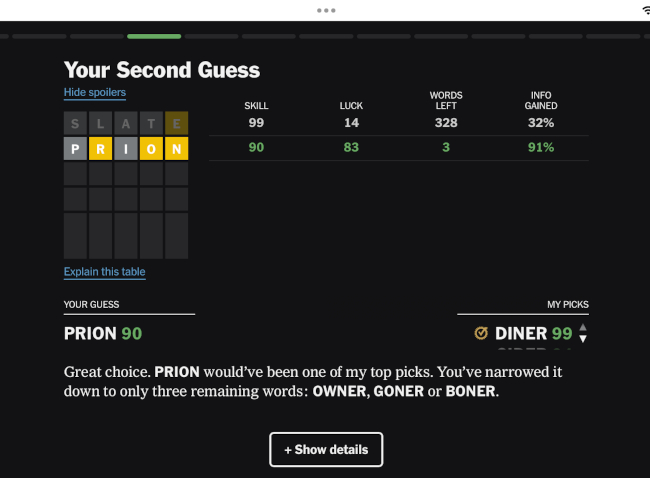650x478 pixels.
Task: Click the gray P tile in PRION
Action: tap(75, 148)
